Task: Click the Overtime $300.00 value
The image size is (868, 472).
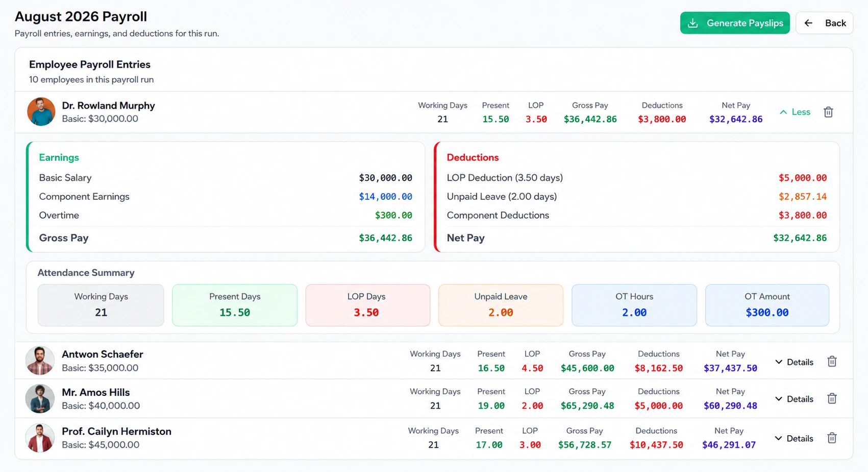Action: [393, 216]
